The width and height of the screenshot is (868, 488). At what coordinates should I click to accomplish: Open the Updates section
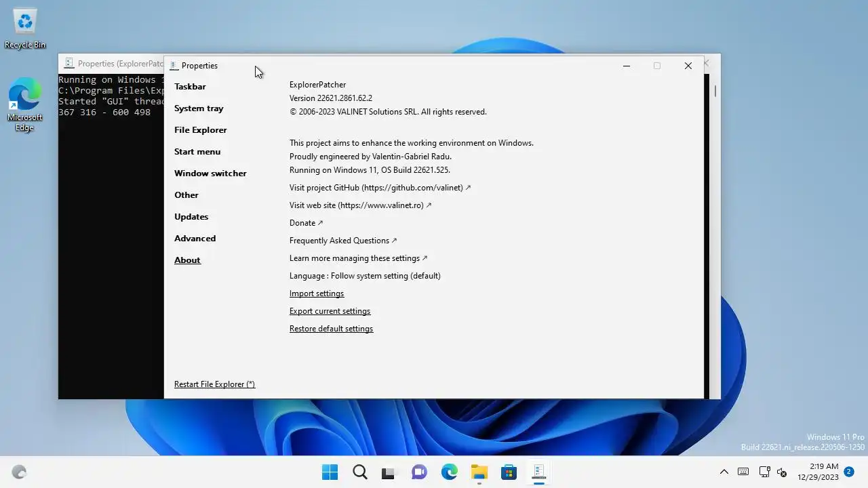(191, 217)
